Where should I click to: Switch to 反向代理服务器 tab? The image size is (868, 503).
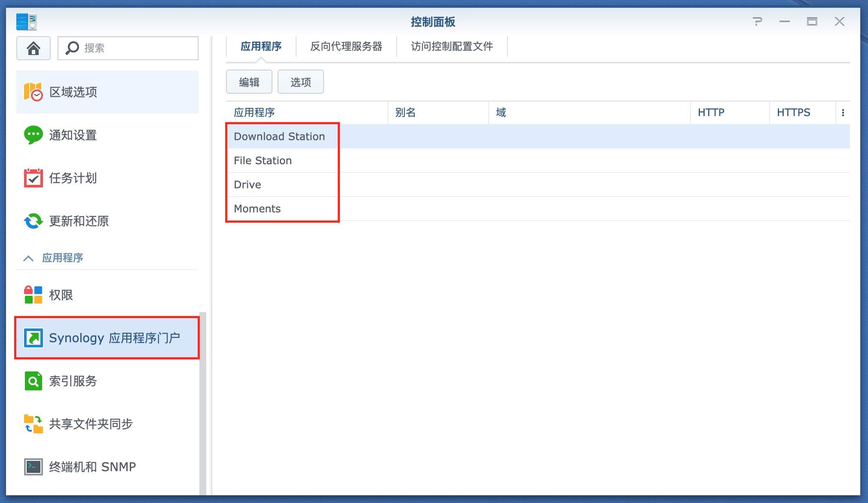coord(346,46)
